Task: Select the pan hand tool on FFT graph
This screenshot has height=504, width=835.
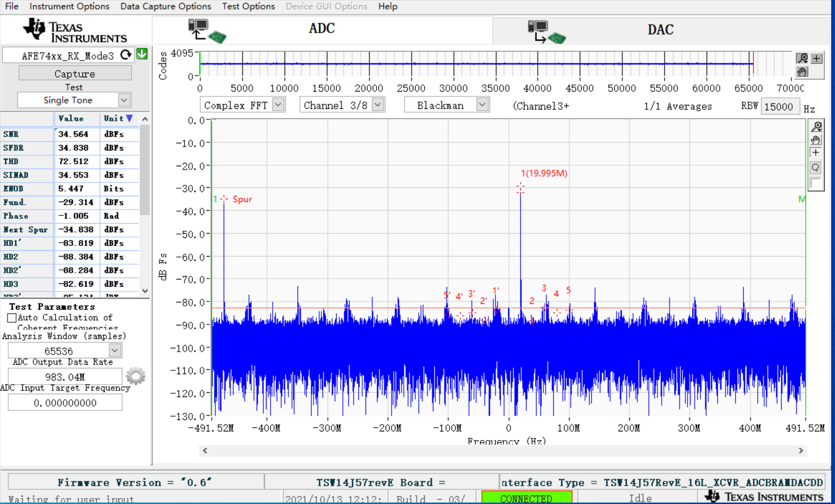Action: [816, 140]
